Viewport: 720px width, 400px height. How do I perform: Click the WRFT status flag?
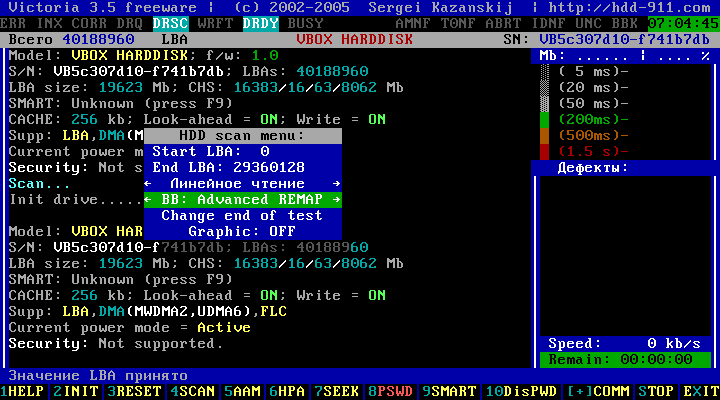click(215, 23)
